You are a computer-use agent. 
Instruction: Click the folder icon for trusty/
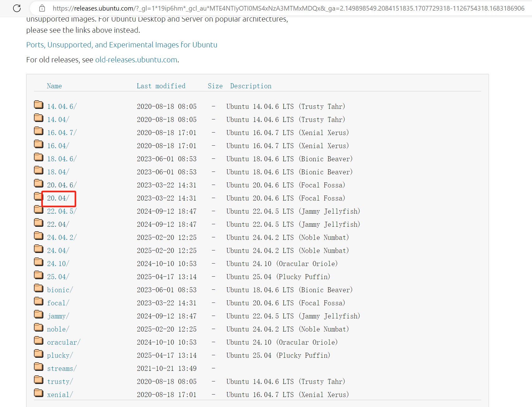coord(39,380)
